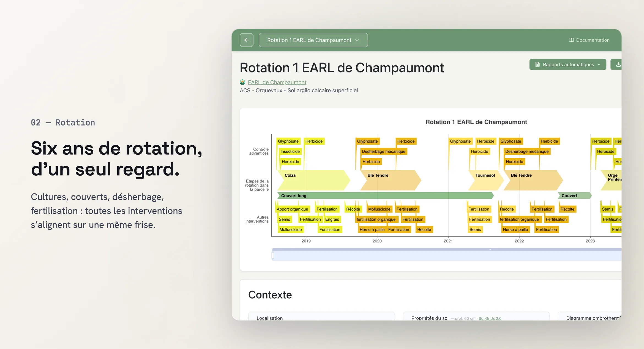Image resolution: width=644 pixels, height=349 pixels.
Task: Expand the Rapports automatiques menu
Action: pyautogui.click(x=567, y=64)
